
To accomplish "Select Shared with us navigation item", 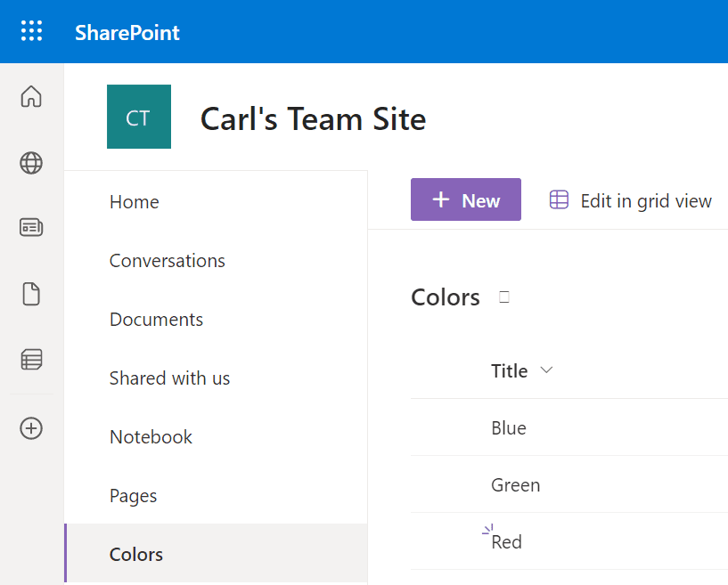I will point(169,378).
